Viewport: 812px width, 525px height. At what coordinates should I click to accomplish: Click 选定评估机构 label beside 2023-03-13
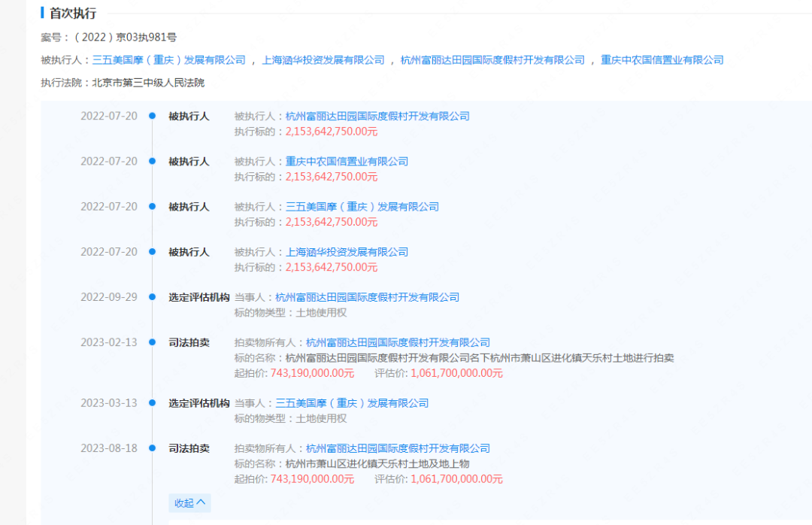pos(198,403)
